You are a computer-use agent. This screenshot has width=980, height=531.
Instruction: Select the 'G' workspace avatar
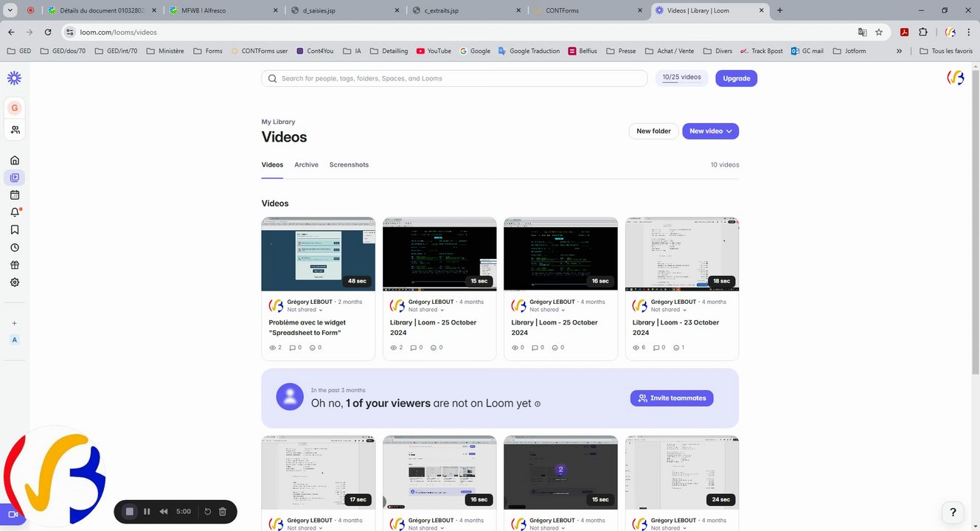(14, 108)
